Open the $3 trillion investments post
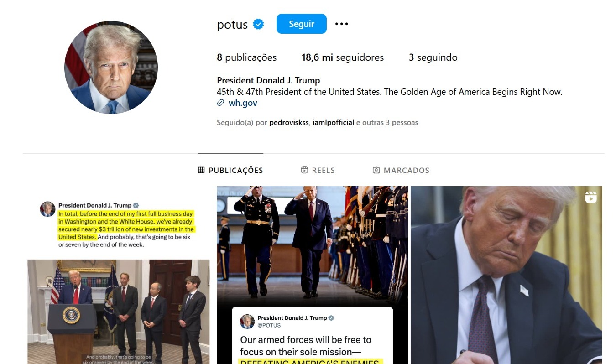 [x=119, y=275]
